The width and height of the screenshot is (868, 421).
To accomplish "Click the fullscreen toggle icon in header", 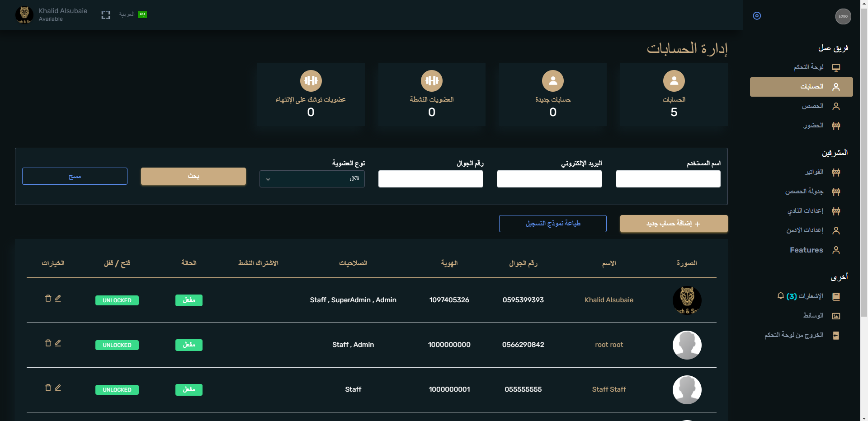I will (106, 15).
